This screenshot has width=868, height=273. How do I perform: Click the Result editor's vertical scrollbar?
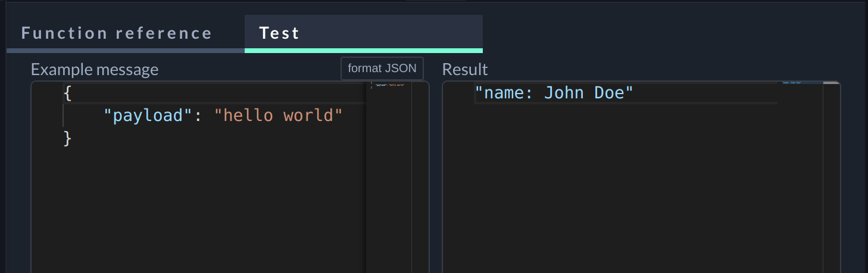(832, 179)
